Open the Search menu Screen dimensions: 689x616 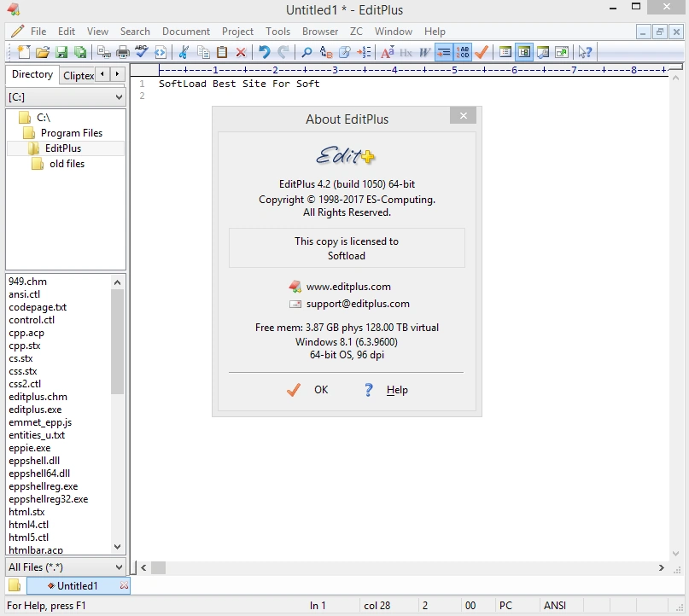tap(135, 32)
